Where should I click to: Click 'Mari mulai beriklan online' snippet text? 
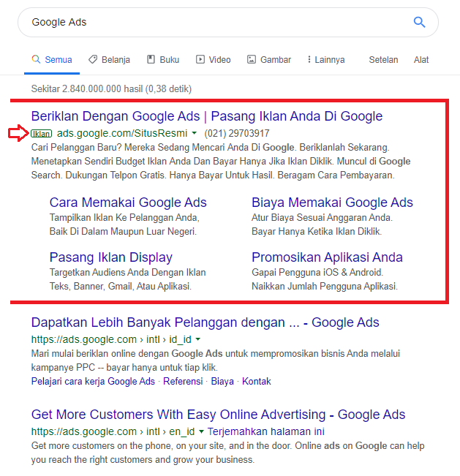point(216,360)
